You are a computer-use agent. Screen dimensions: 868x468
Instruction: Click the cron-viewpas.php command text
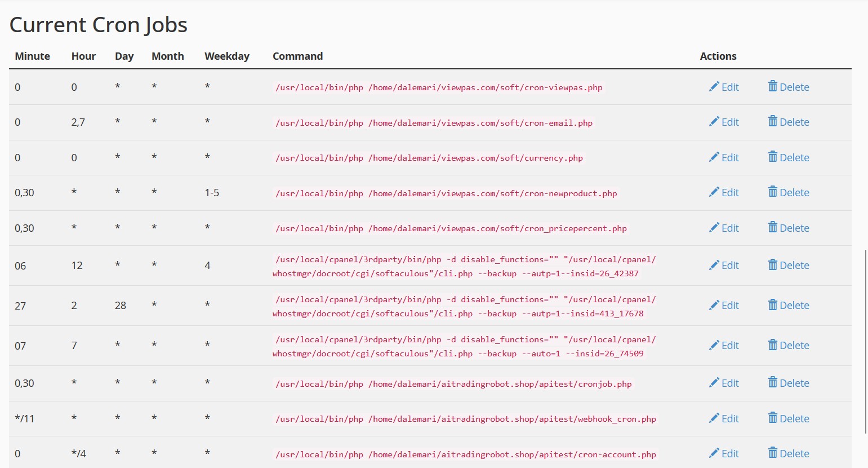[x=439, y=87]
